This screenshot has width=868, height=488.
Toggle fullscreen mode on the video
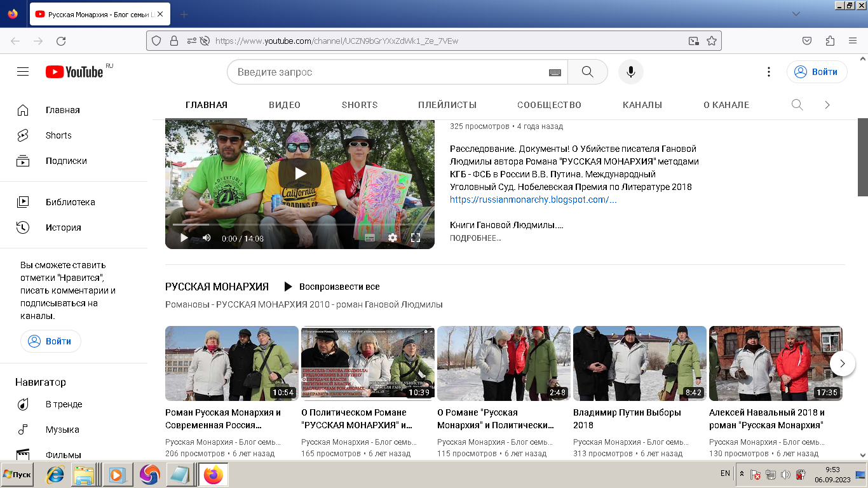pyautogui.click(x=416, y=238)
